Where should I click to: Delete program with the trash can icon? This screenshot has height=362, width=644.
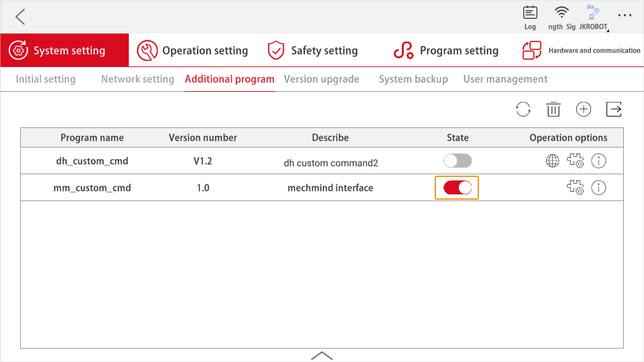point(553,109)
